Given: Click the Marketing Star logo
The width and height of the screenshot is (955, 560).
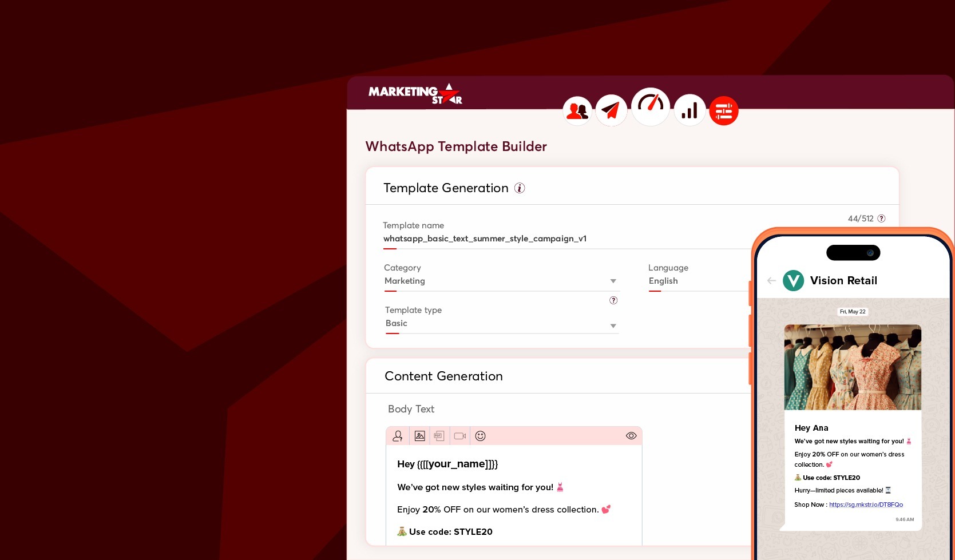Looking at the screenshot, I should pos(415,94).
